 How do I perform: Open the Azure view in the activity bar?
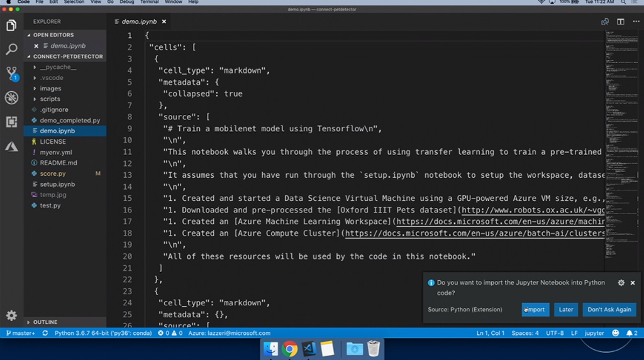[11, 146]
